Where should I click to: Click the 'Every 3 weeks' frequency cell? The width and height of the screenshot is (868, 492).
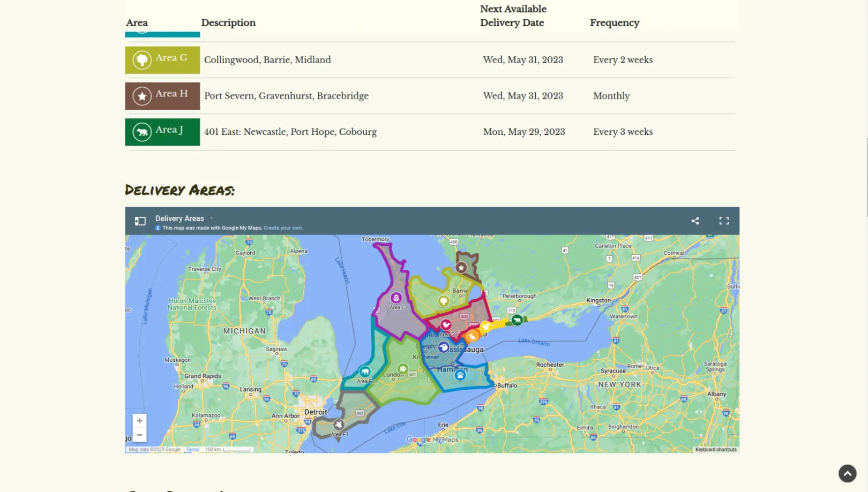tap(623, 132)
